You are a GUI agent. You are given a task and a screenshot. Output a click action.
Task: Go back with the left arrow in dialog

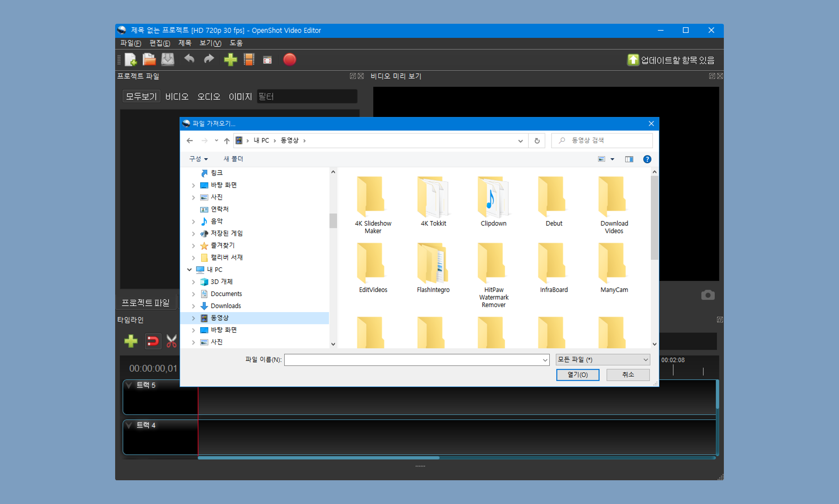click(190, 141)
